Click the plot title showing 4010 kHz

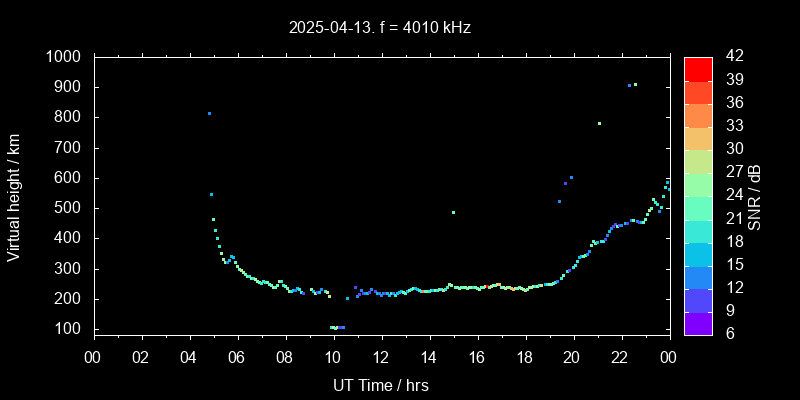pos(380,28)
